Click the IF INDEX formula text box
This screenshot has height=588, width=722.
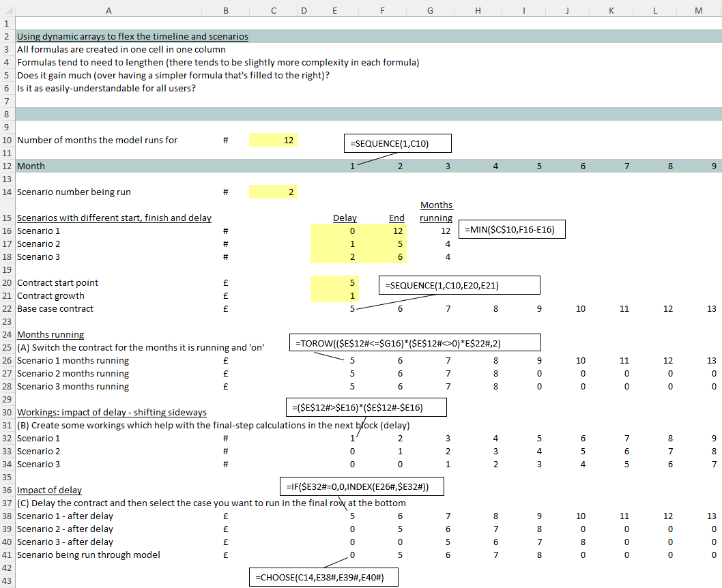(362, 486)
